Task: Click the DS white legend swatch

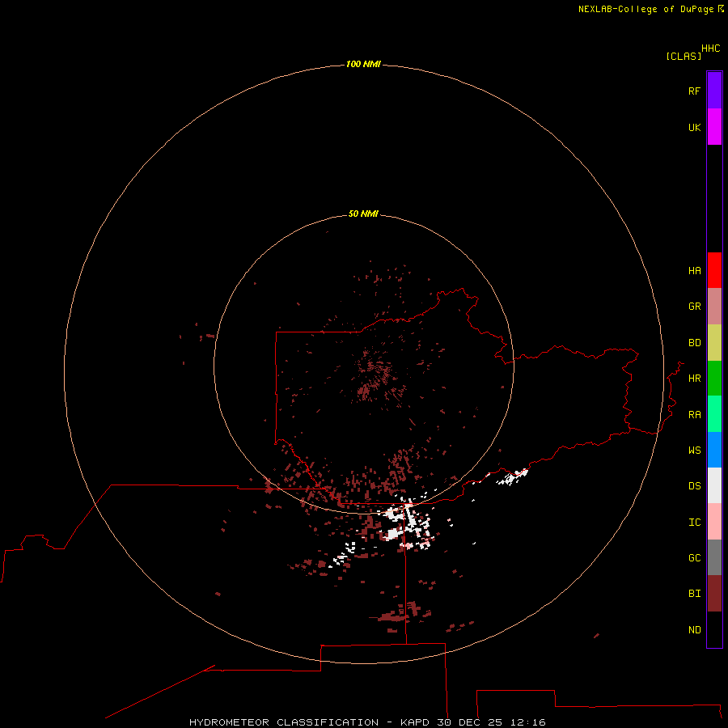Action: 714,485
